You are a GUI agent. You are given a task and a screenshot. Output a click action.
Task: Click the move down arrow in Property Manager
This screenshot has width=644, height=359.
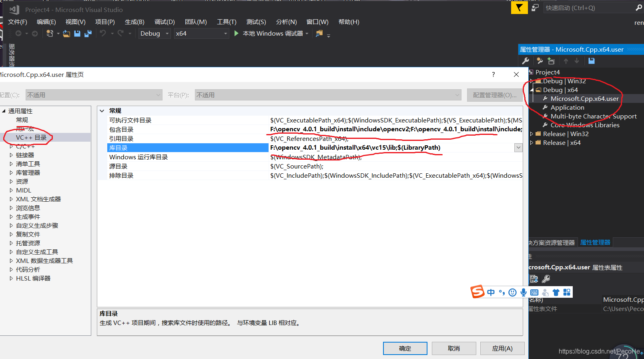coord(577,61)
